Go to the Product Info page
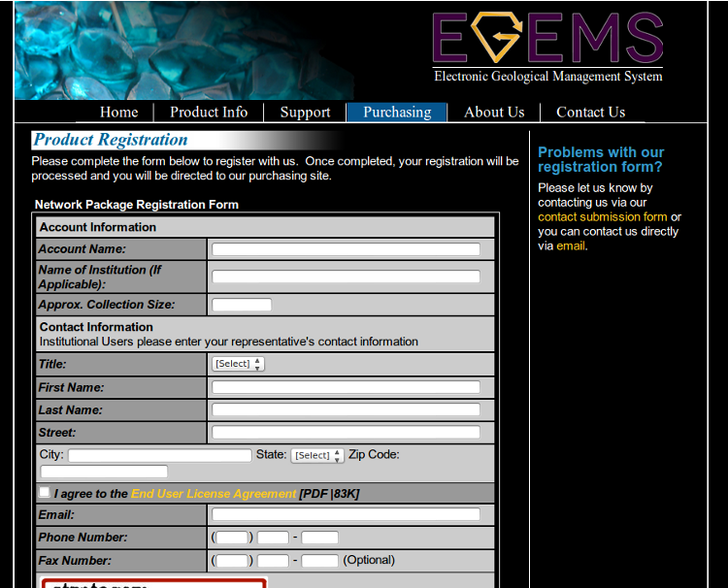This screenshot has width=728, height=588. pos(209,113)
